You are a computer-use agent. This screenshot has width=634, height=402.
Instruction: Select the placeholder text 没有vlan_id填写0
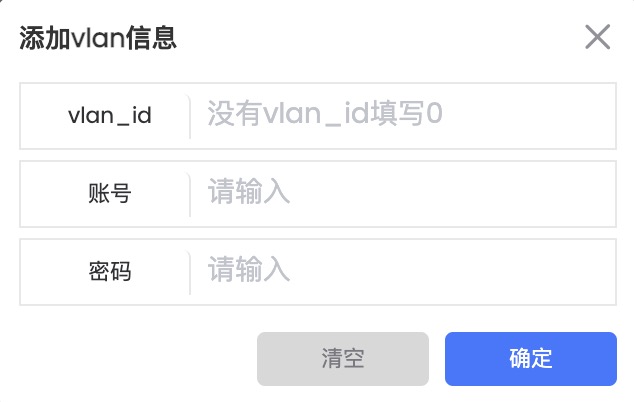(x=325, y=115)
